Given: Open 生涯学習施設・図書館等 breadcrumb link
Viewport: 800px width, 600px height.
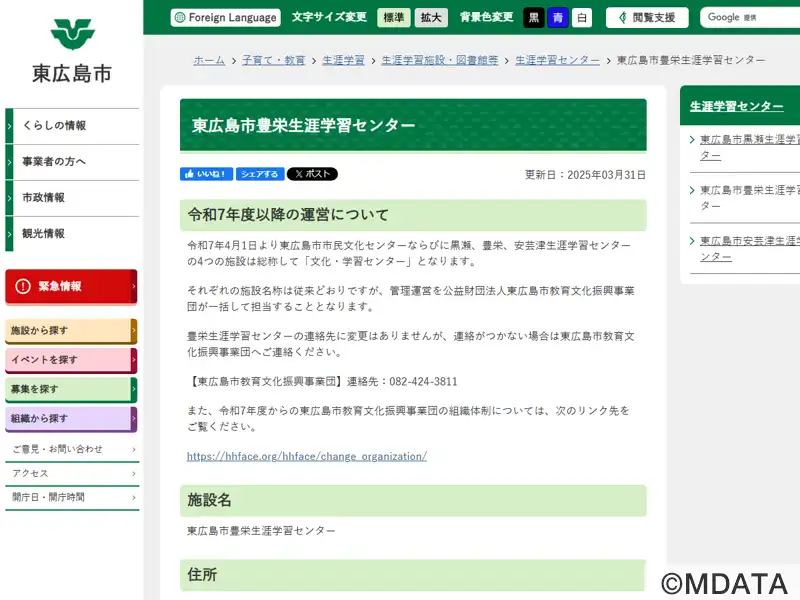Looking at the screenshot, I should [440, 60].
